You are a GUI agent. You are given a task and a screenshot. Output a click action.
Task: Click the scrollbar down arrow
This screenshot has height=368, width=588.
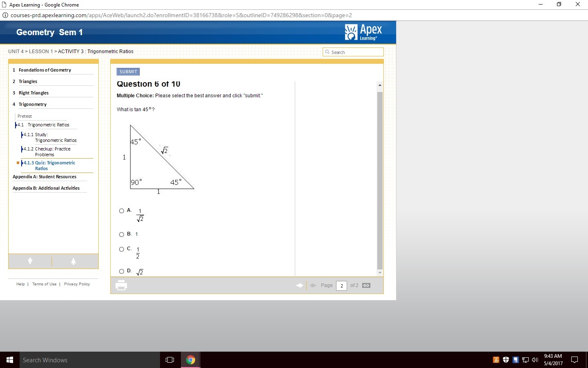(x=380, y=273)
